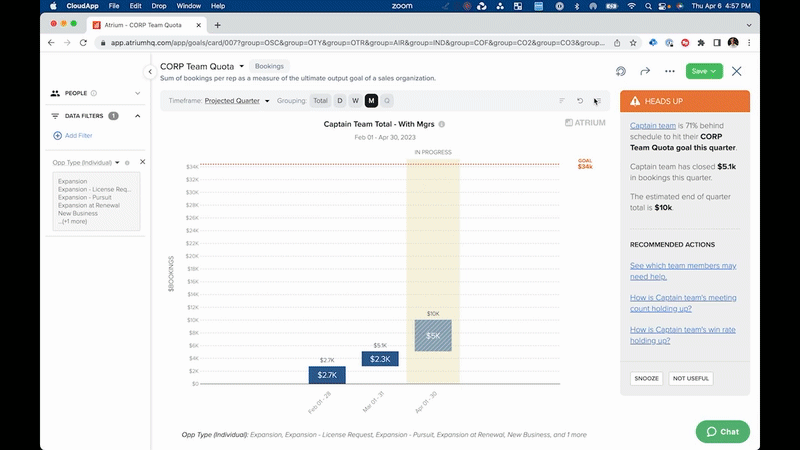Click the Chrome tab search chevron
Screen dimensions: 800x450
point(748,25)
